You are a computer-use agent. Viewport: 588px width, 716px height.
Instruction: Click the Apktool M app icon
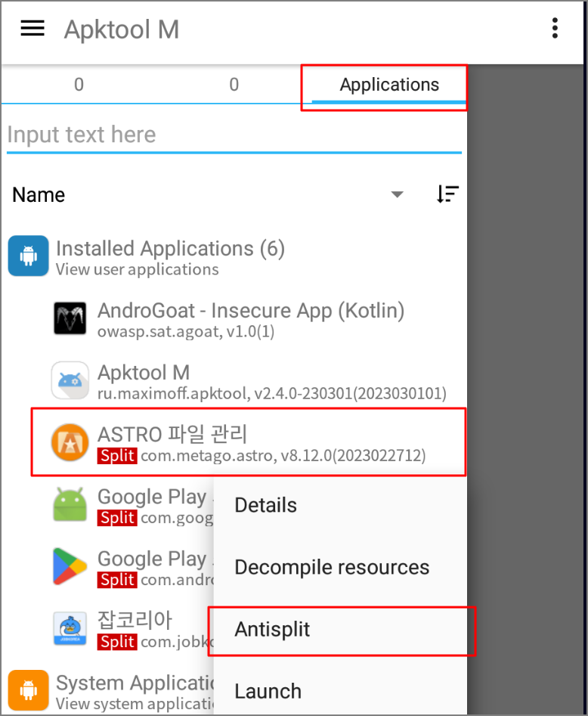pos(70,380)
